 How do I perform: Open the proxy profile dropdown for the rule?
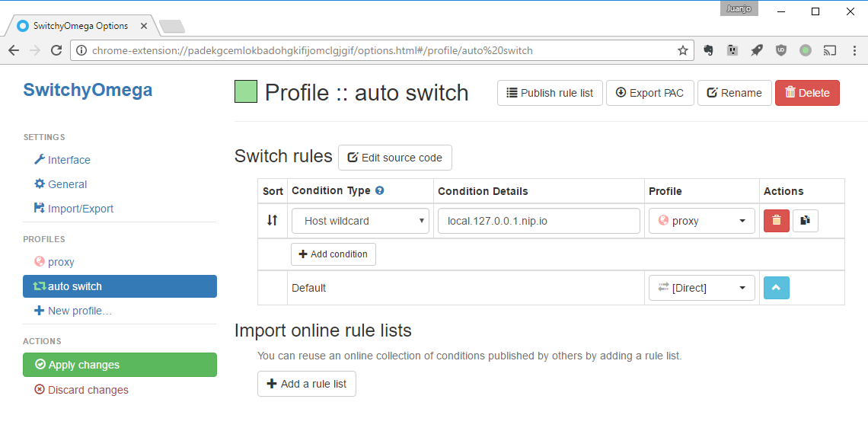click(x=702, y=221)
